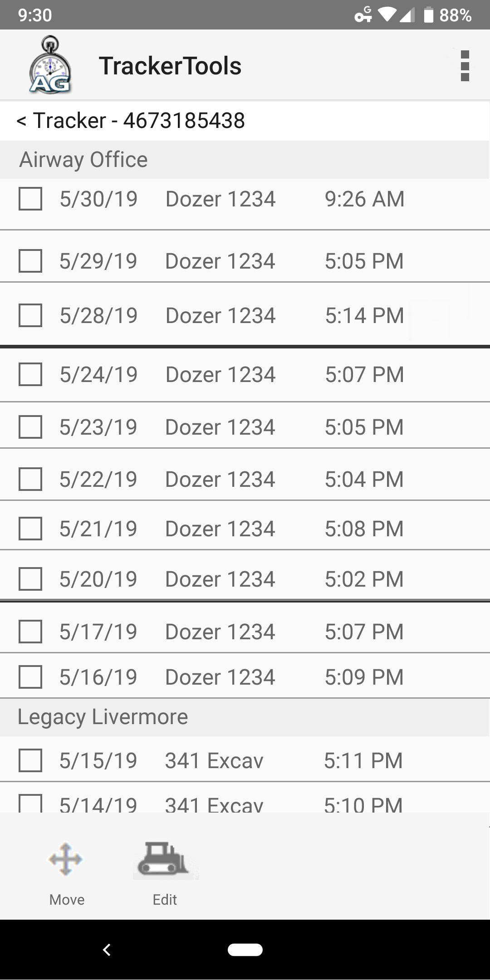Open the three-dot overflow menu
Screen dimensions: 490x980
click(x=465, y=66)
